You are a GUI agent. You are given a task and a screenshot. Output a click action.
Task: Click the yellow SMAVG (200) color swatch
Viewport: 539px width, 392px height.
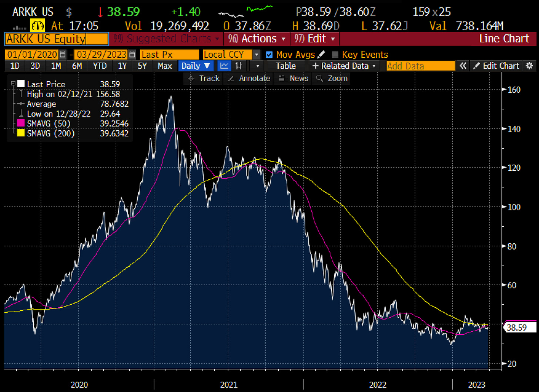(x=21, y=133)
